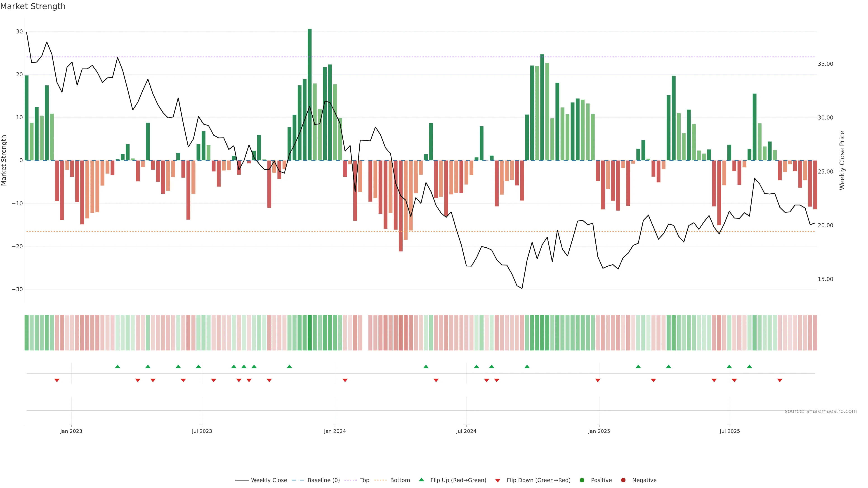Viewport: 868px width, 488px height.
Task: Toggle the Weekly Close legend label
Action: click(x=269, y=480)
